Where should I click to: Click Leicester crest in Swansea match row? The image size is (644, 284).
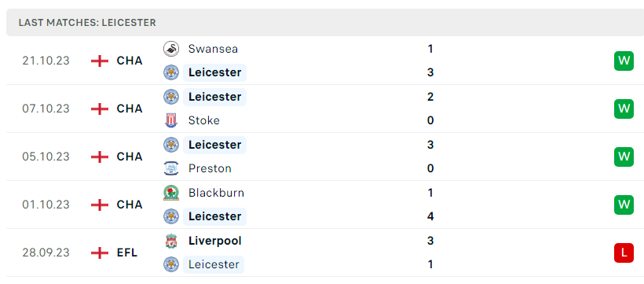(171, 72)
